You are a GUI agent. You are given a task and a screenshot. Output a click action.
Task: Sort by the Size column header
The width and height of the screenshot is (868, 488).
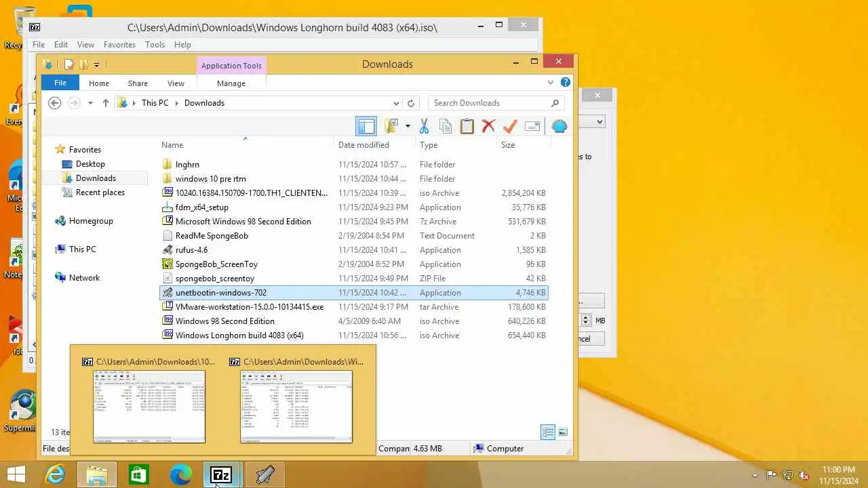click(x=508, y=145)
